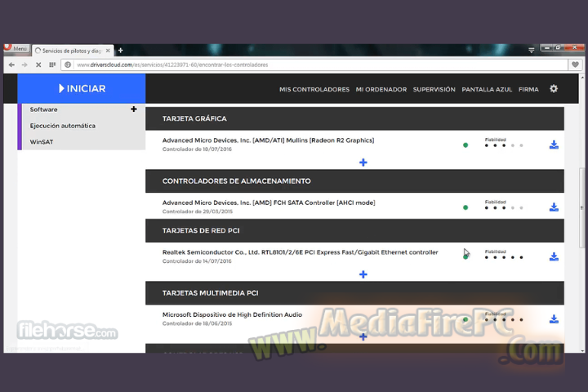The height and width of the screenshot is (392, 588).
Task: Click the browser forward arrow
Action: [x=24, y=65]
